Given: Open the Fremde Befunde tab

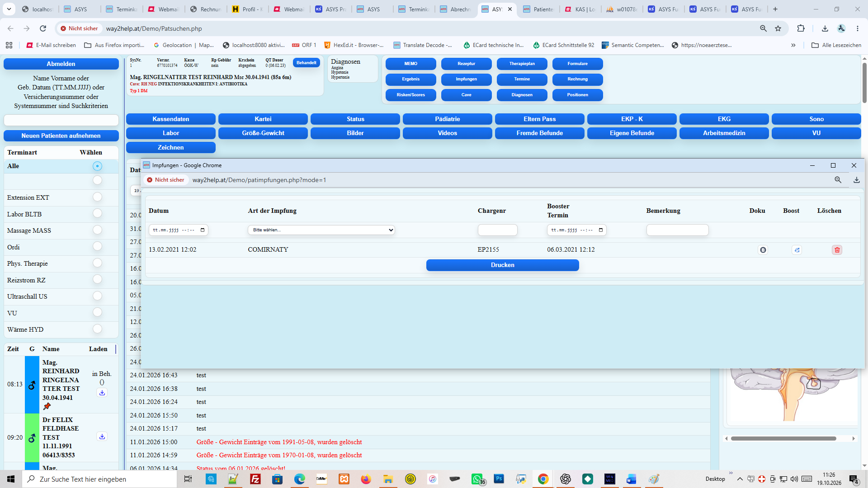Looking at the screenshot, I should 540,133.
